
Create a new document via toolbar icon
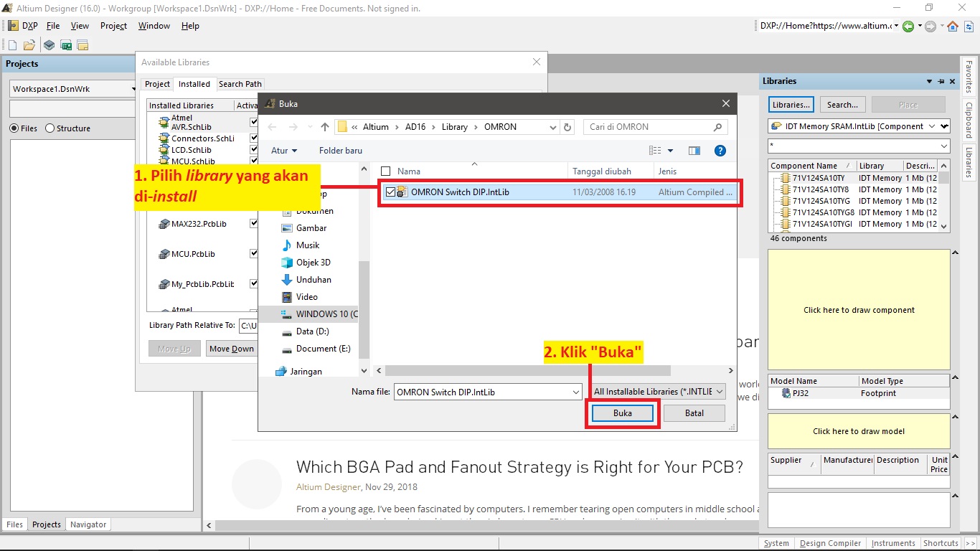pos(12,45)
